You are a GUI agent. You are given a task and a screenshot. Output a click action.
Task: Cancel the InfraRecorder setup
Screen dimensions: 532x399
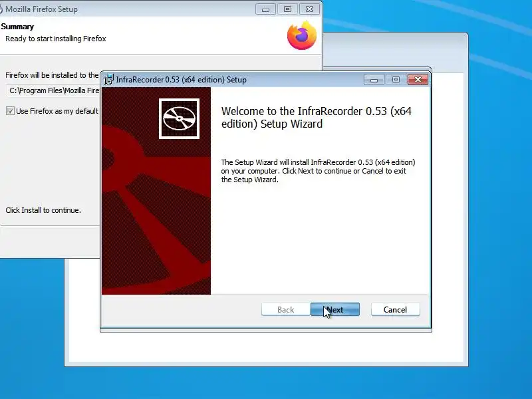click(395, 309)
